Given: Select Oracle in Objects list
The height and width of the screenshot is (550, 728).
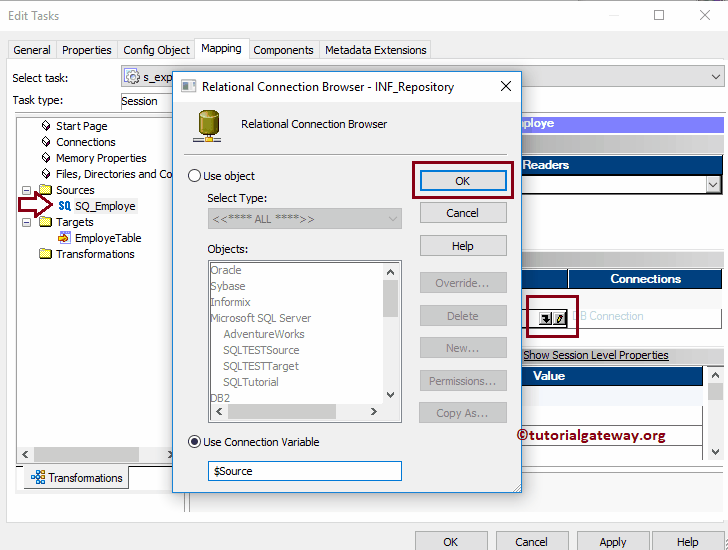Looking at the screenshot, I should click(x=226, y=270).
